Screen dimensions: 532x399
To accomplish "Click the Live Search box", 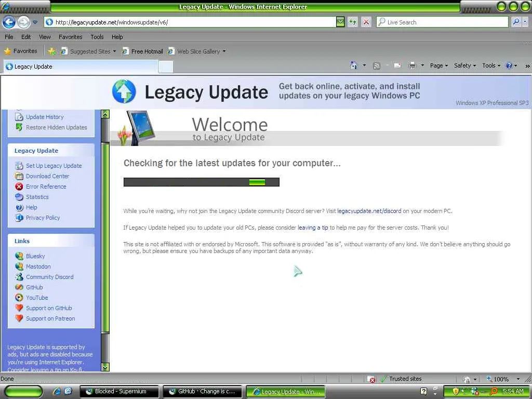I will pos(443,22).
